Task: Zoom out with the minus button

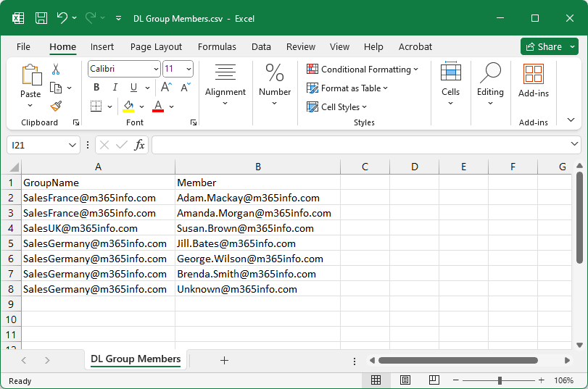Action: click(x=455, y=380)
